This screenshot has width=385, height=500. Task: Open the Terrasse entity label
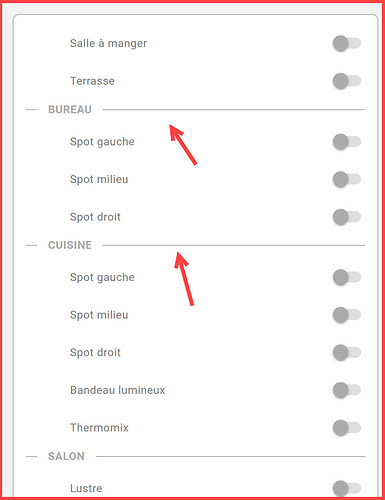coord(92,81)
